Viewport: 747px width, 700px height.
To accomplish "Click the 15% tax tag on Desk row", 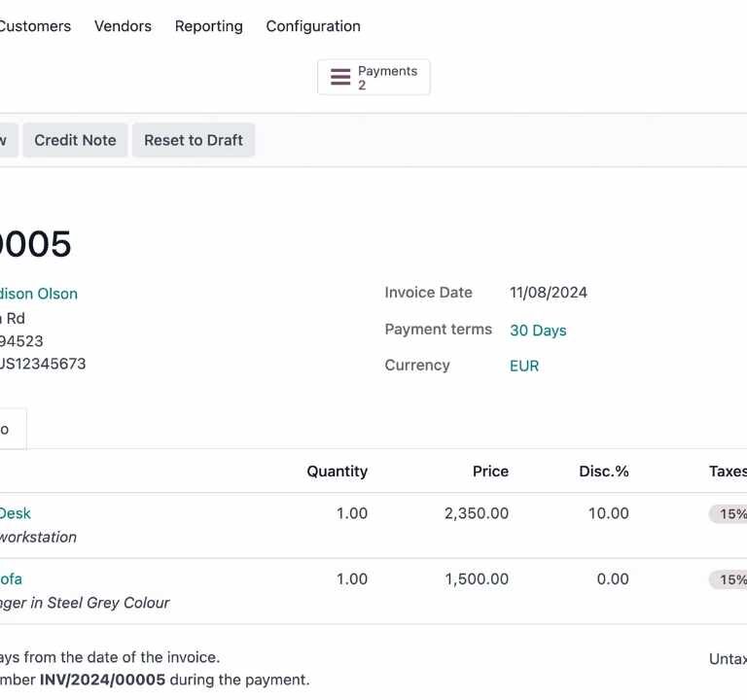I will pyautogui.click(x=729, y=514).
